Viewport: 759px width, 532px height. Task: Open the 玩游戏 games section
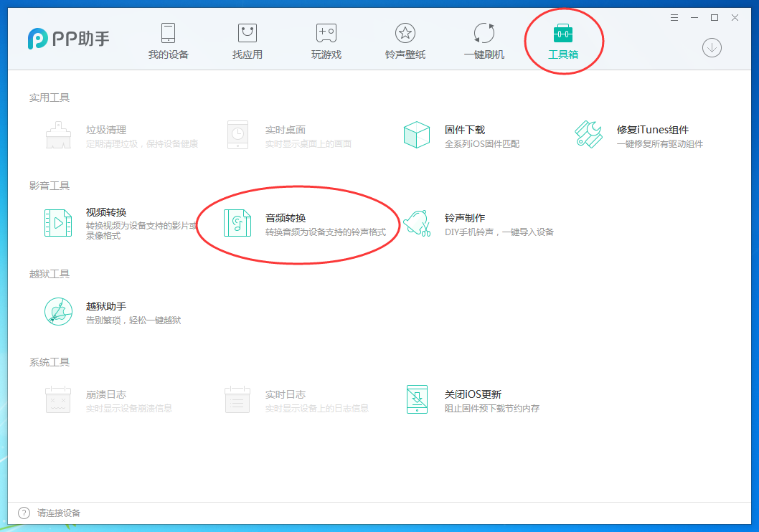tap(325, 39)
